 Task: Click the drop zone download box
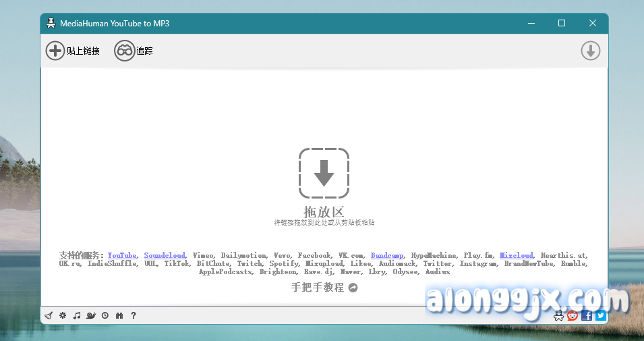[x=324, y=173]
